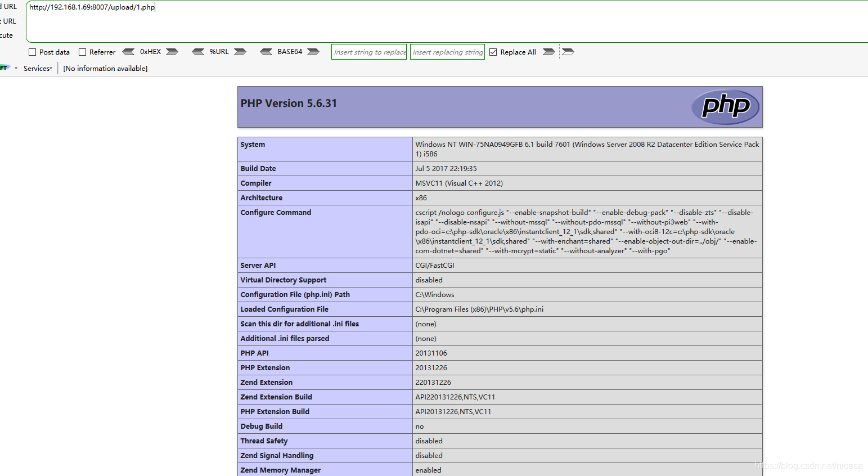Image resolution: width=868 pixels, height=476 pixels.
Task: Click the %URL label
Action: (x=219, y=52)
